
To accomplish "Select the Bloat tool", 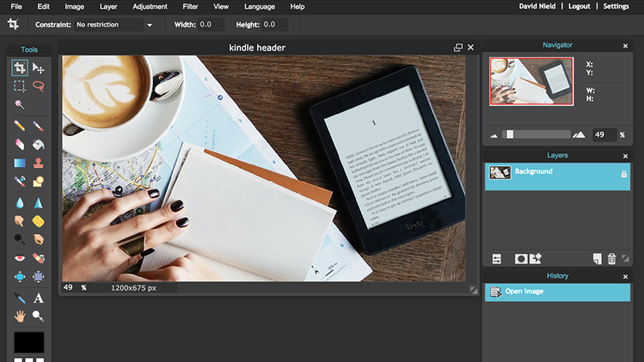I will pos(19,277).
